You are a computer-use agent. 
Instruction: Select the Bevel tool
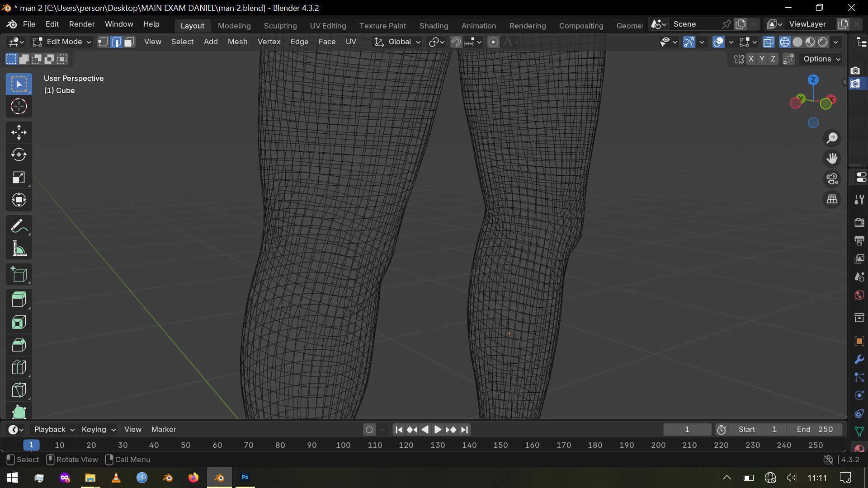[19, 345]
